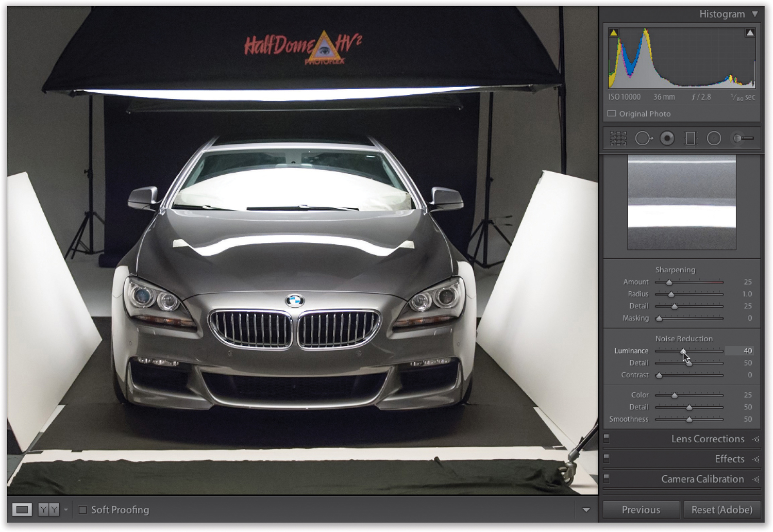Select the Graduated Filter tool
773x532 pixels.
tap(691, 138)
